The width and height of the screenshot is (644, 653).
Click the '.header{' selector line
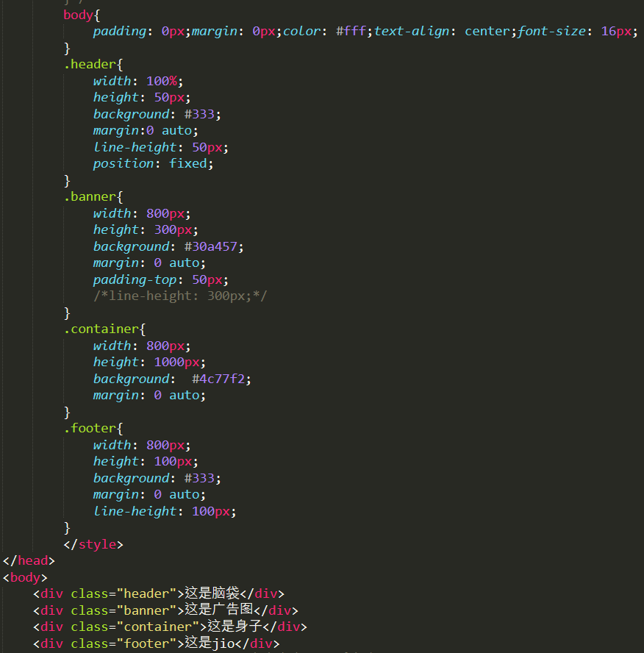(93, 64)
